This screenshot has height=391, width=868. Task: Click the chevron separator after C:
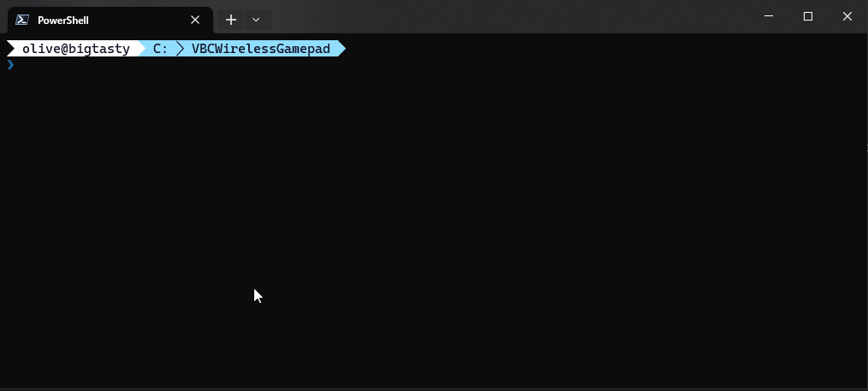[180, 49]
